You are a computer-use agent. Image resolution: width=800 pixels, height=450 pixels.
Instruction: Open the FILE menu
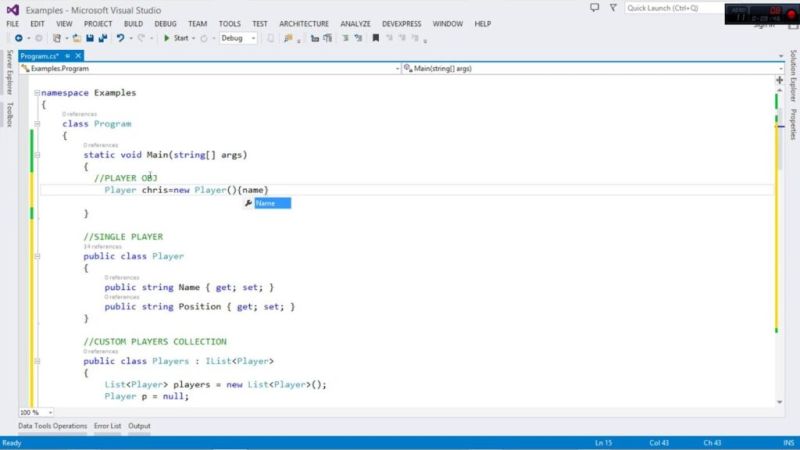13,24
